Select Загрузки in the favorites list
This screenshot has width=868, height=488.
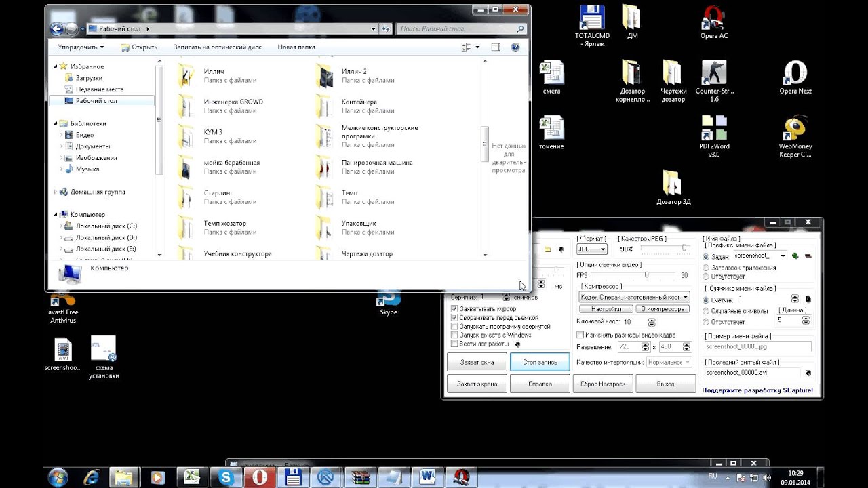(x=89, y=78)
